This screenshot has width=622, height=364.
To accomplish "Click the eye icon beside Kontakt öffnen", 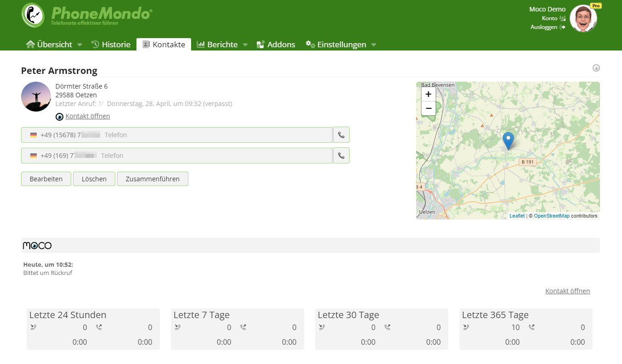I will [x=59, y=117].
